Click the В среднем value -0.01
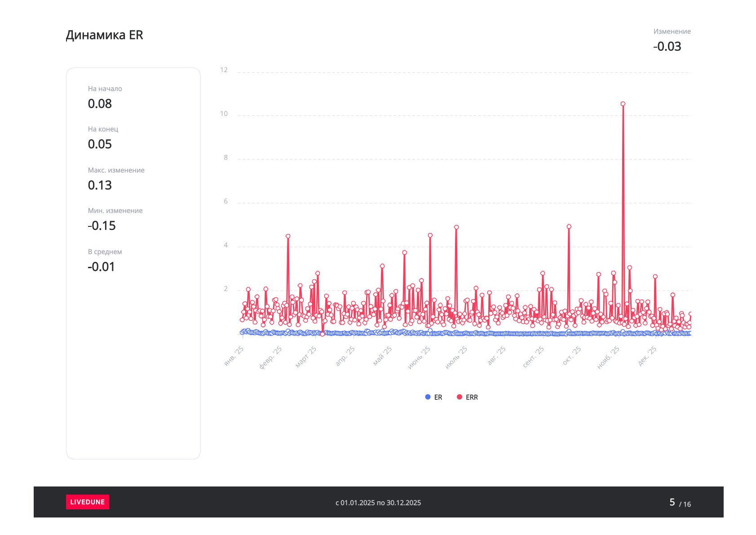Image resolution: width=756 pixels, height=535 pixels. tap(101, 267)
